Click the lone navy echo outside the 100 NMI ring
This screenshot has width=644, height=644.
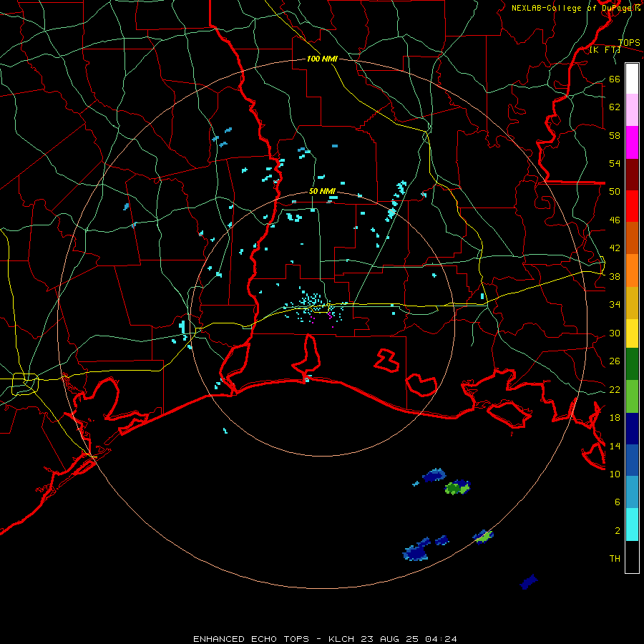click(529, 582)
